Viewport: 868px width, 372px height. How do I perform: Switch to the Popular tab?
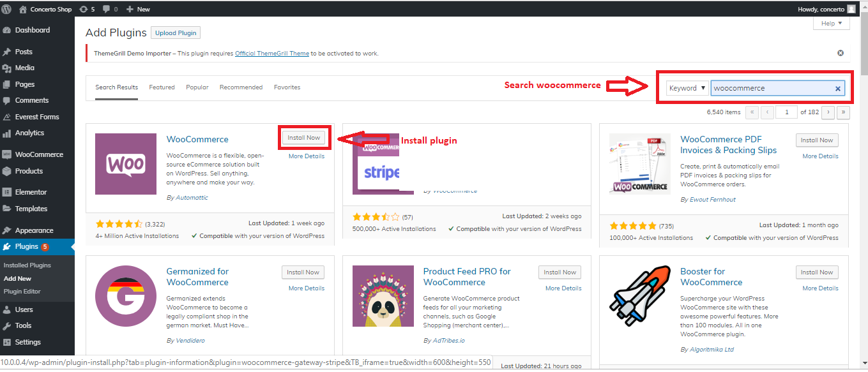(197, 87)
